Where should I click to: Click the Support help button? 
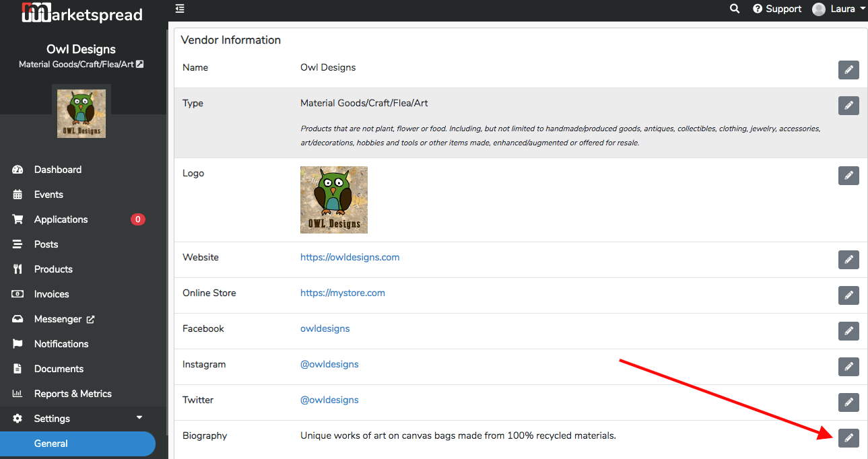click(777, 9)
